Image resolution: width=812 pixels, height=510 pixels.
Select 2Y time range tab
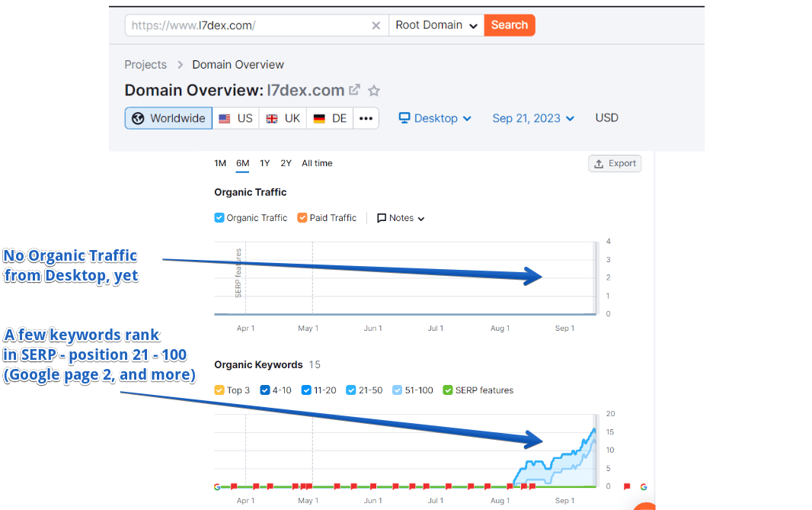click(x=286, y=163)
